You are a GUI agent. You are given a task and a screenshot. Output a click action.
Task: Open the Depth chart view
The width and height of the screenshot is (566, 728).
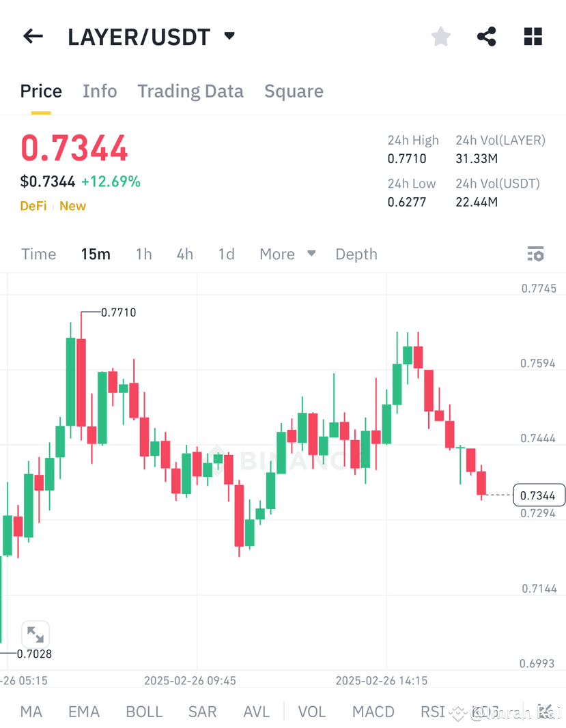tap(356, 254)
